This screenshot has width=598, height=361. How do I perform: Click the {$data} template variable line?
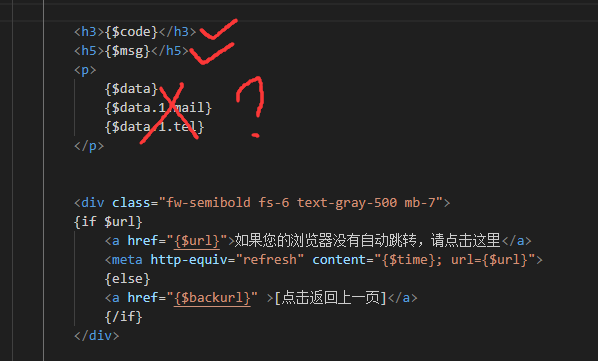point(131,89)
